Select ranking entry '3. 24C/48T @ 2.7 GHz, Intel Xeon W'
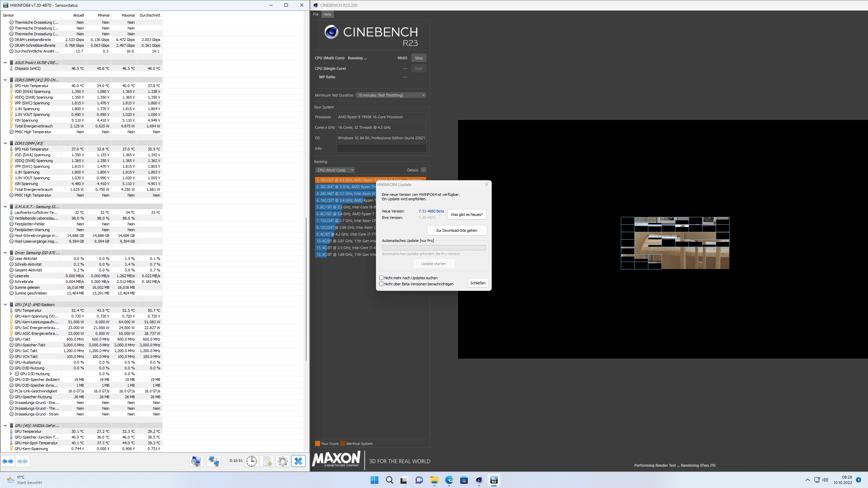The image size is (868, 488). [x=345, y=194]
